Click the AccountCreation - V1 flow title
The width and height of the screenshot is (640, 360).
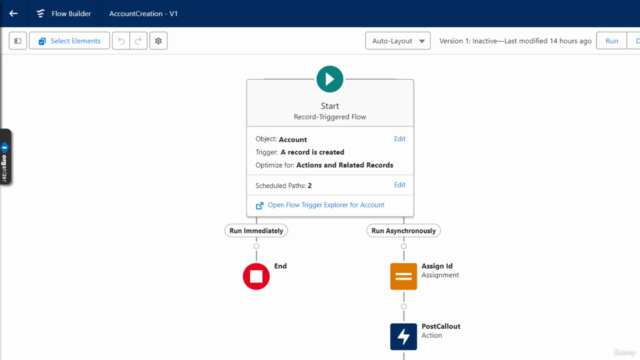[x=143, y=13]
